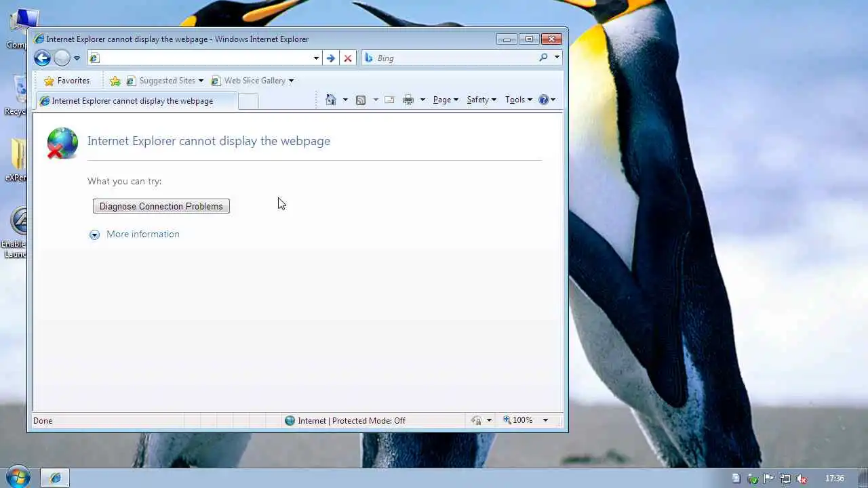Click the Recycle Bin desktop icon
Viewport: 868px width, 488px height.
[x=16, y=96]
